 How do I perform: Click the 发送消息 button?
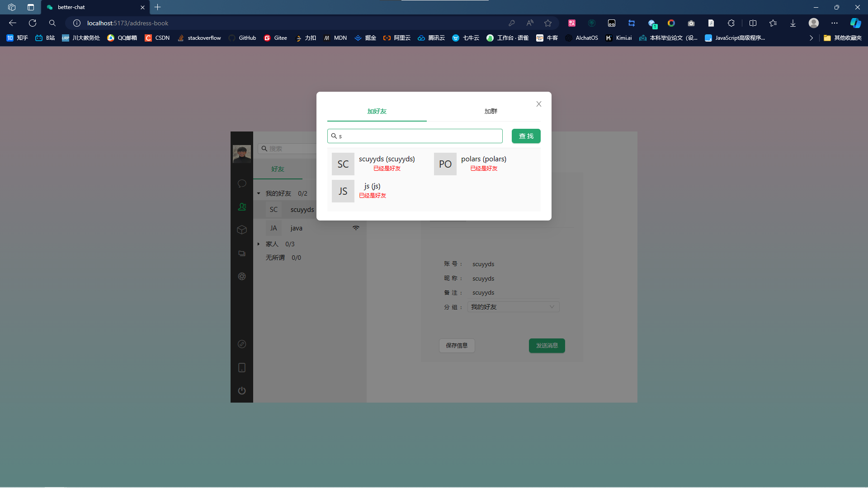click(x=547, y=346)
